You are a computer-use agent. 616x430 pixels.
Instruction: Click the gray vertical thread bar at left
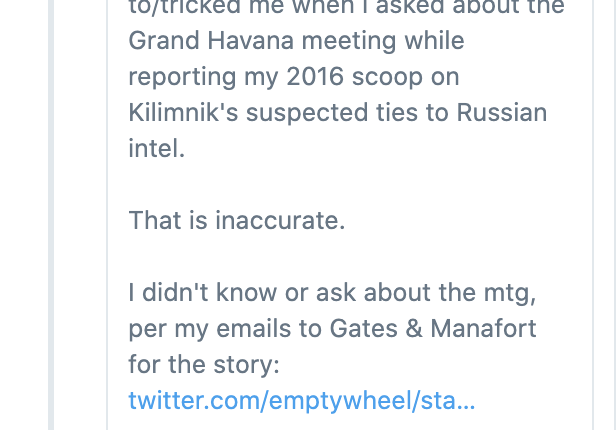(51, 215)
